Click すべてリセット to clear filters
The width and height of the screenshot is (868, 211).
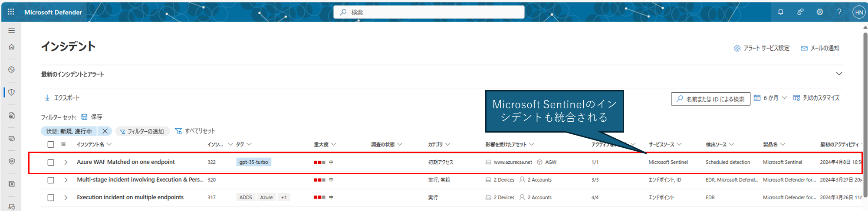(195, 131)
